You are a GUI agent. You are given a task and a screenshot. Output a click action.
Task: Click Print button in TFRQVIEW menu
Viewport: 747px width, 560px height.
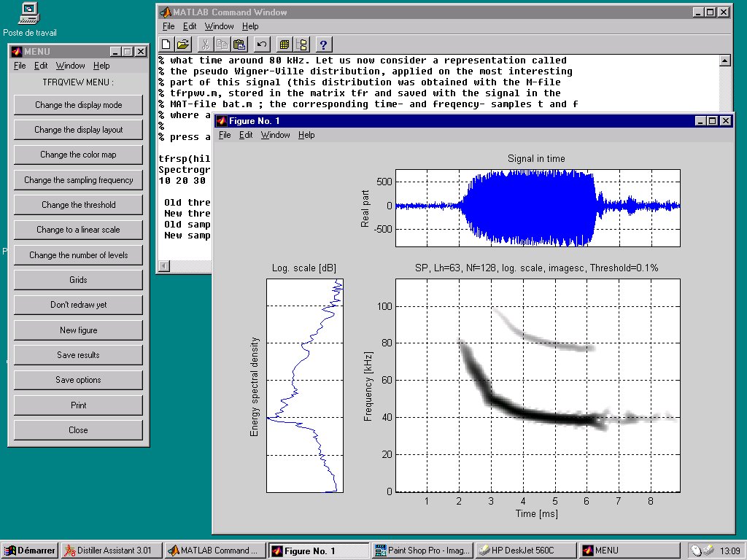point(78,405)
